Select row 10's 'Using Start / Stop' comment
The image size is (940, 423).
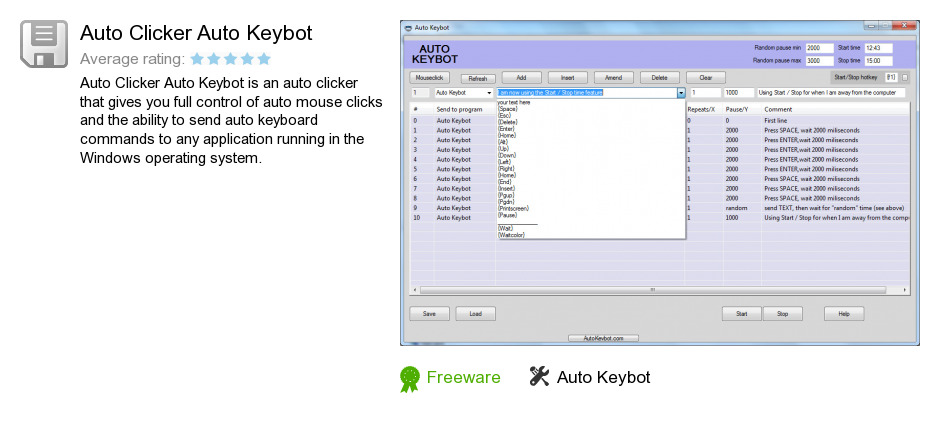click(x=836, y=217)
